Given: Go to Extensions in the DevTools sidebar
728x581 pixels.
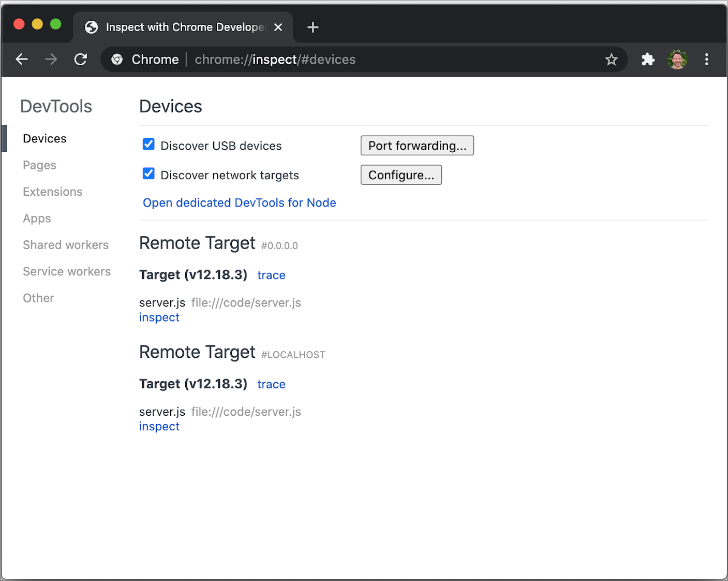Looking at the screenshot, I should (x=52, y=192).
